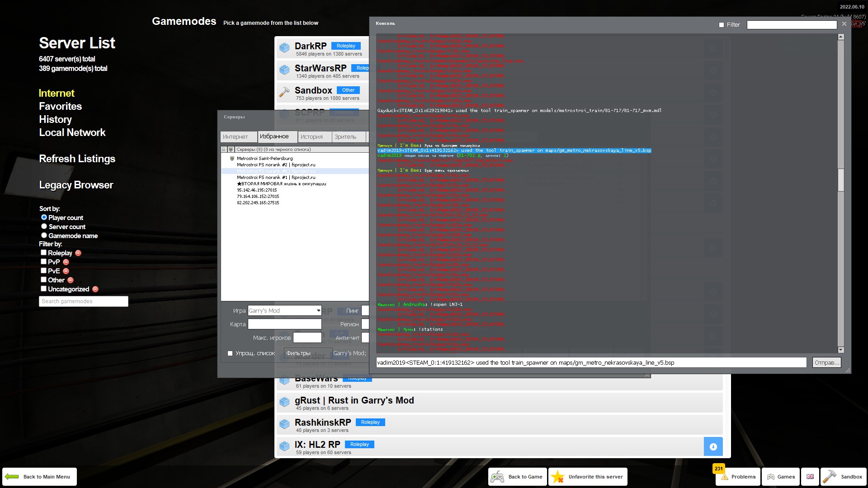The width and height of the screenshot is (868, 488).
Task: Click the Search gamemodes input field
Action: pyautogui.click(x=84, y=301)
